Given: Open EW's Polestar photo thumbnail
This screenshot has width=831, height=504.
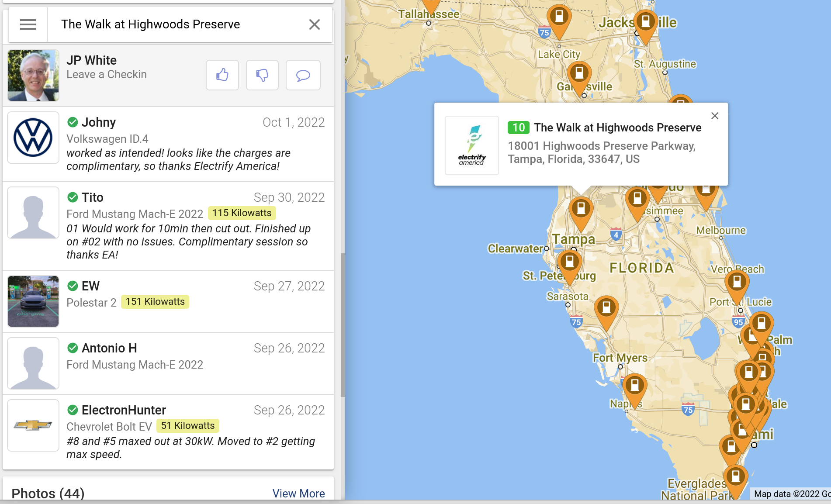Looking at the screenshot, I should click(33, 301).
